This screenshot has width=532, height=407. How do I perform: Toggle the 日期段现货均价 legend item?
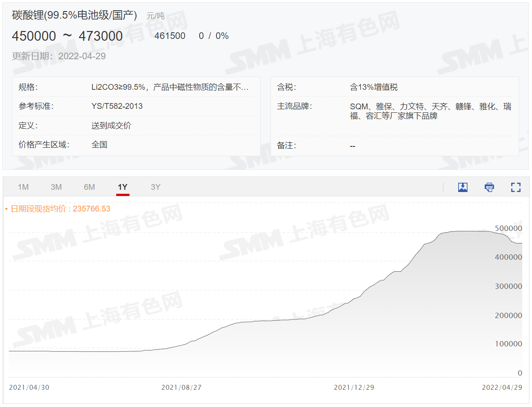tap(57, 209)
